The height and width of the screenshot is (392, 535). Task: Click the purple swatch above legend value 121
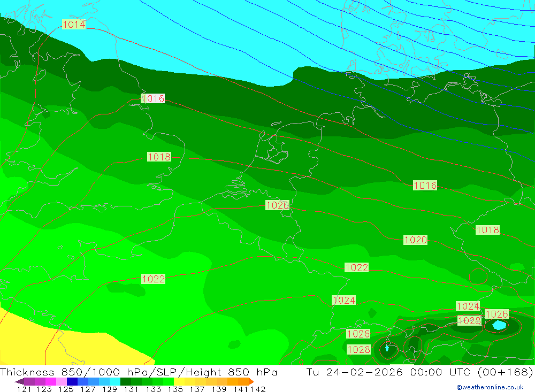coord(29,381)
